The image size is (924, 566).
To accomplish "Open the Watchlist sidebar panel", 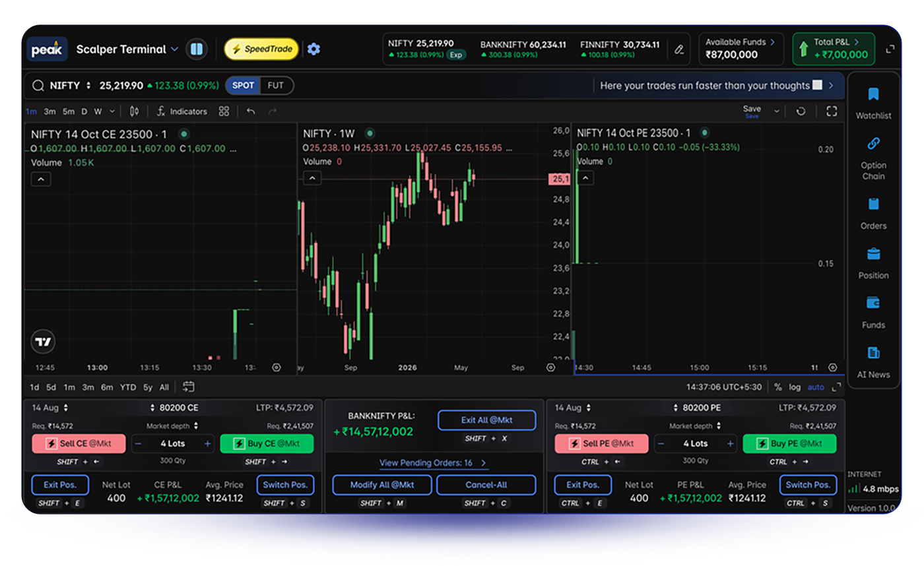I will [873, 103].
